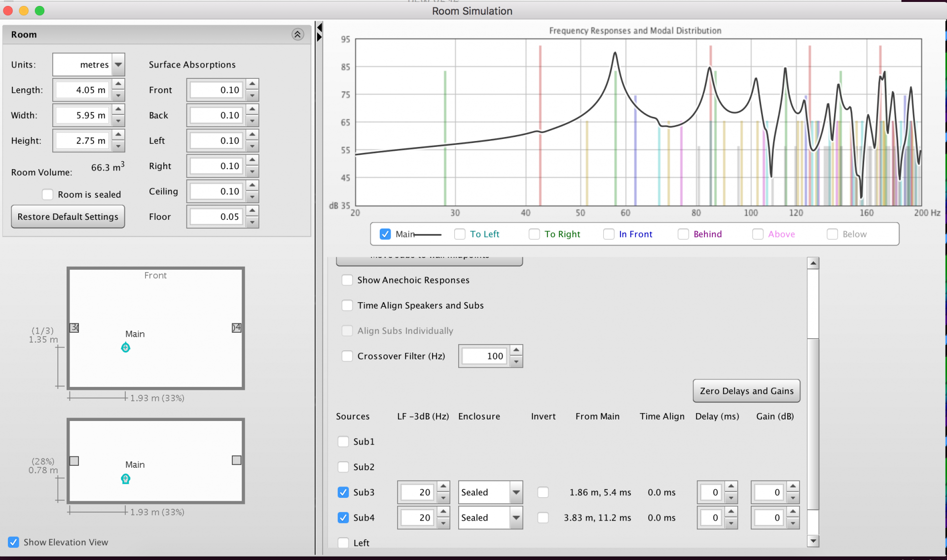Increase Length value with up stepper
Viewport: 947px width, 560px height.
pos(118,84)
